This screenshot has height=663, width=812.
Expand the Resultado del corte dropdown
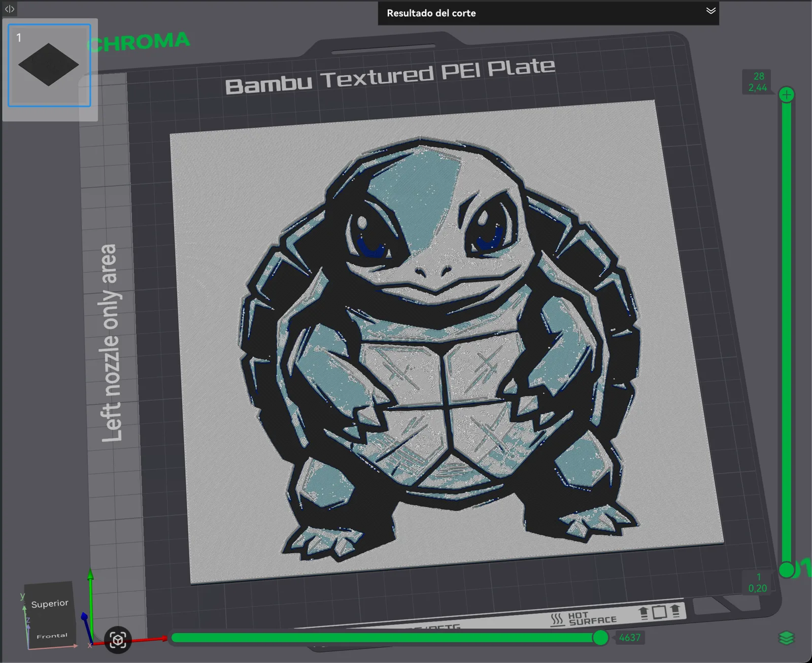pyautogui.click(x=710, y=11)
